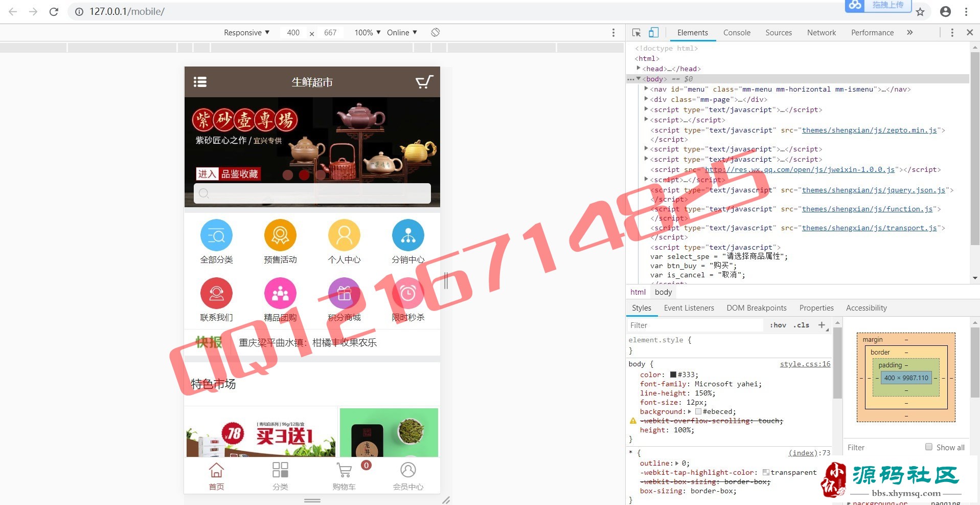Reload the browser page
Image resolution: width=980 pixels, height=505 pixels.
tap(54, 11)
